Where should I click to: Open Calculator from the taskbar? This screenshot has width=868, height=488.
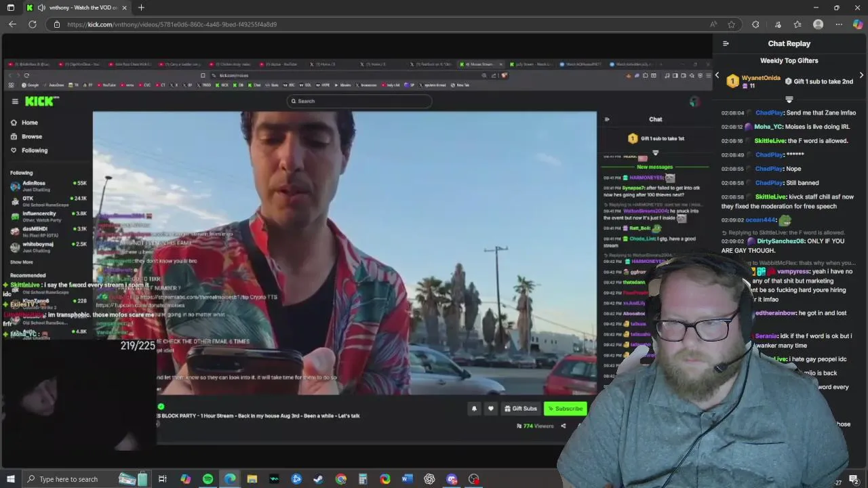pyautogui.click(x=363, y=479)
